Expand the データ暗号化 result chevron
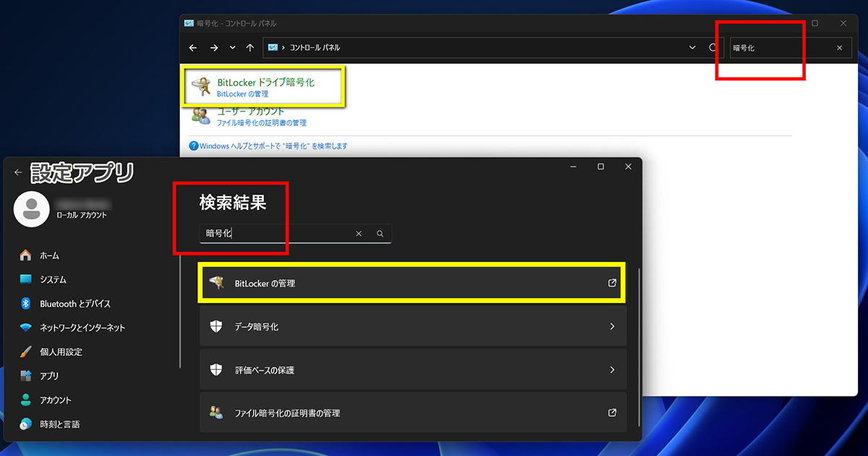The image size is (868, 456). pos(612,326)
